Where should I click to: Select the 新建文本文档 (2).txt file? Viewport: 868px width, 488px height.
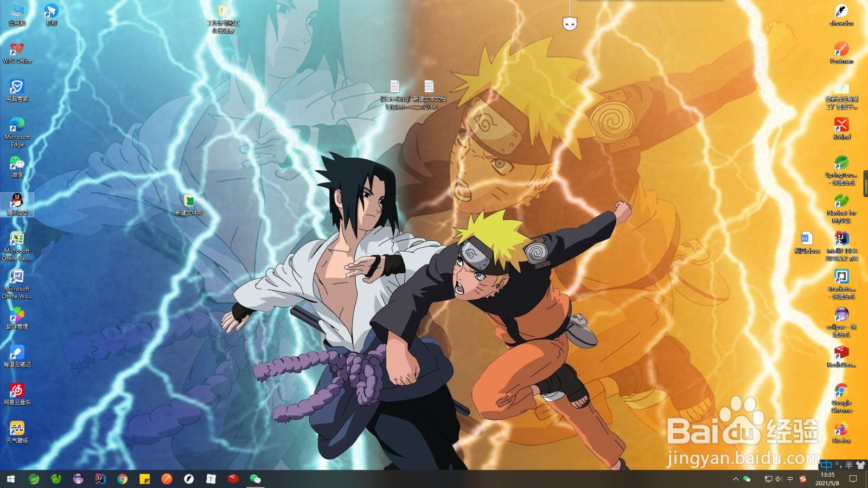coord(429,95)
